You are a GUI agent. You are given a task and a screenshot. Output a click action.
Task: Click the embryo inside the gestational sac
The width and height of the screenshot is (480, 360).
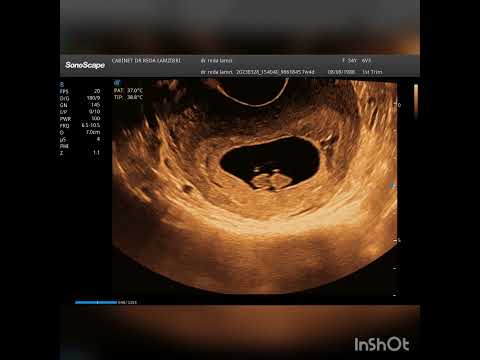coord(270,180)
